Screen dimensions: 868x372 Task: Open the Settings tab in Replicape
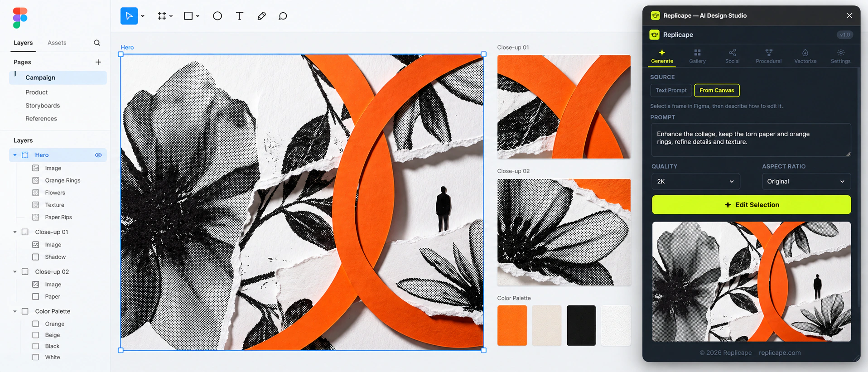point(841,57)
